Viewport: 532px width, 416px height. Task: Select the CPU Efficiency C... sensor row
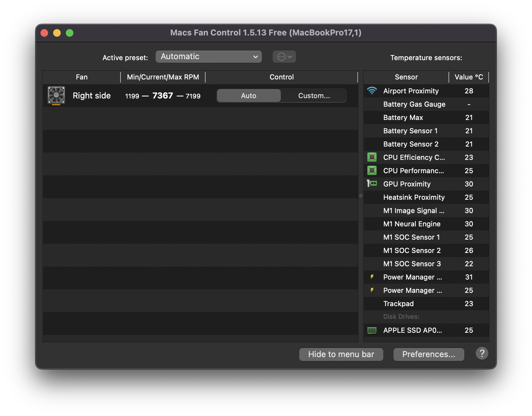pyautogui.click(x=426, y=157)
